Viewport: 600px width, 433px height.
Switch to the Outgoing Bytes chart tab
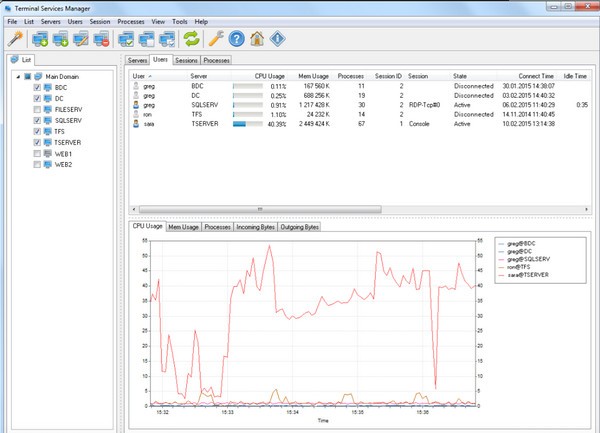point(300,227)
